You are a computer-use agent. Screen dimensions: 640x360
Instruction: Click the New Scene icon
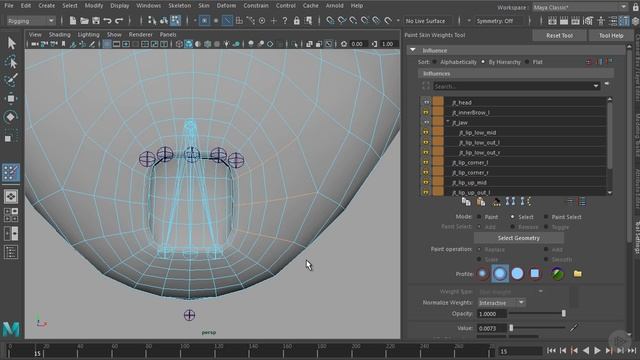point(73,20)
